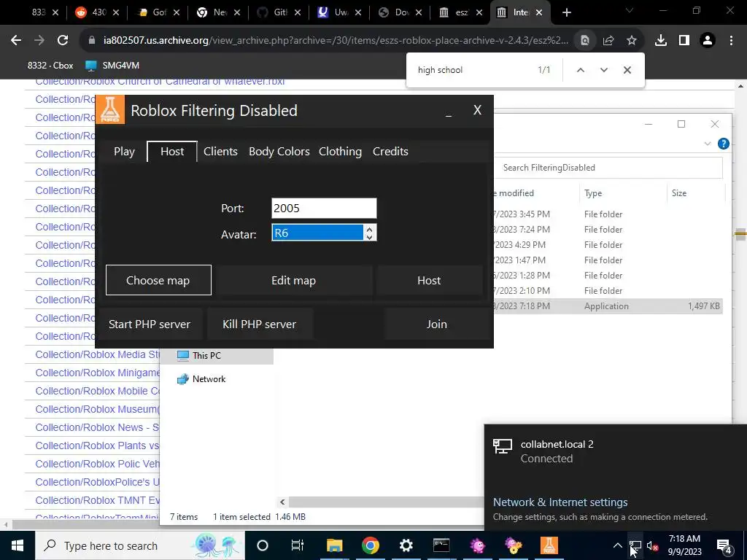Open Settings gear on taskbar
The height and width of the screenshot is (560, 747).
coord(406,545)
